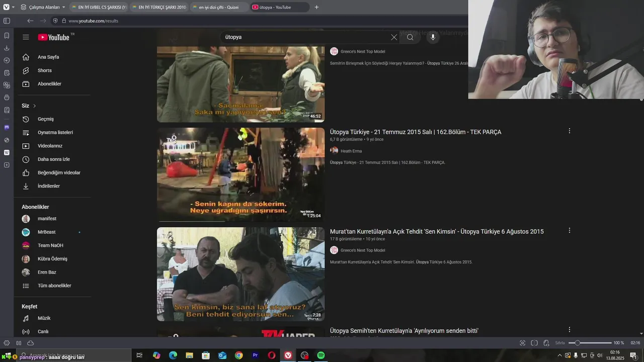
Task: Switch to en iyi dizi çifti - Quizei tab
Action: tap(218, 7)
